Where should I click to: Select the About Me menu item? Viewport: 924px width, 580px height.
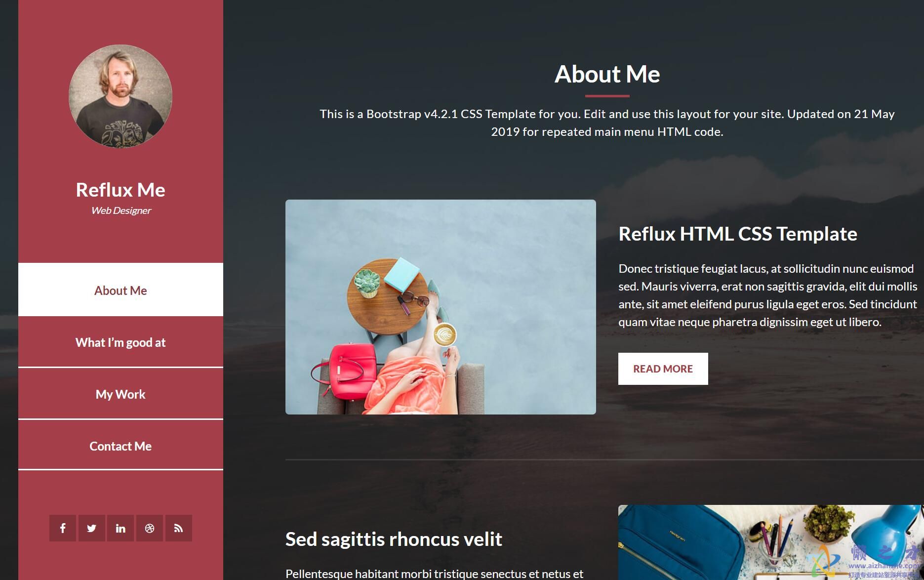coord(121,290)
